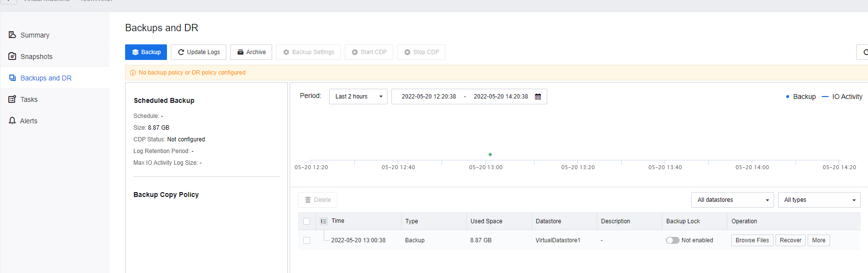Image resolution: width=868 pixels, height=273 pixels.
Task: Click the Snapshots camera icon
Action: coord(12,57)
